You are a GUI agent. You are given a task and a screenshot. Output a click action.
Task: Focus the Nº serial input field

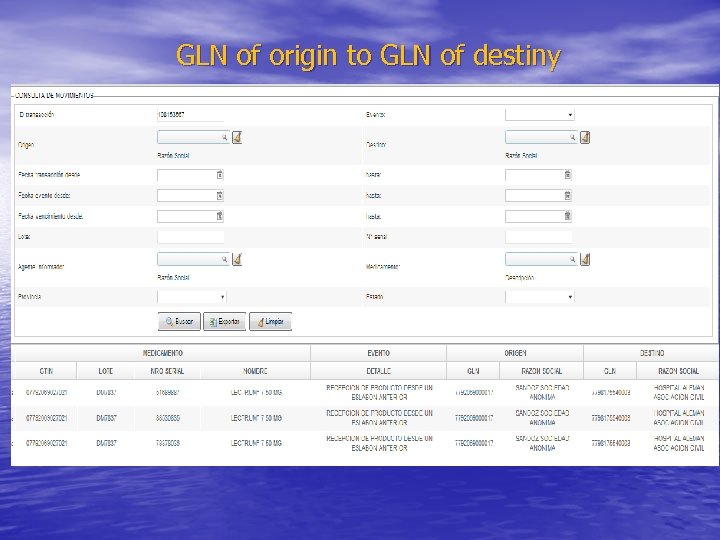tap(539, 237)
